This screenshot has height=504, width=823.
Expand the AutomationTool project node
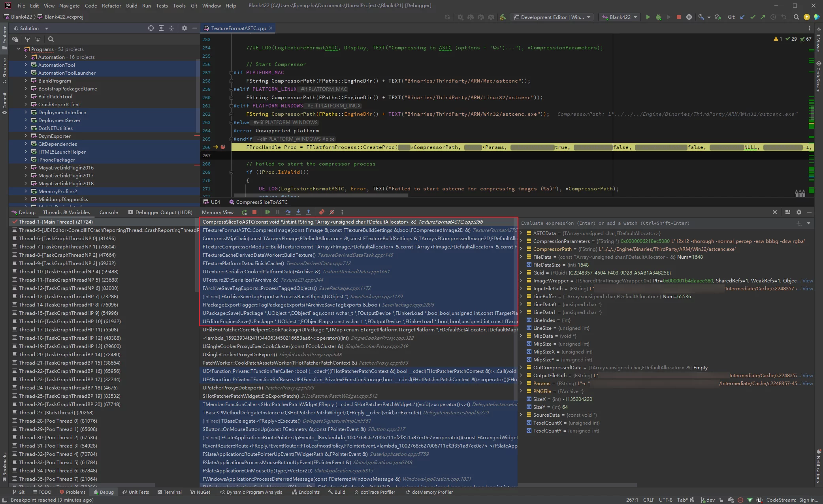point(26,65)
